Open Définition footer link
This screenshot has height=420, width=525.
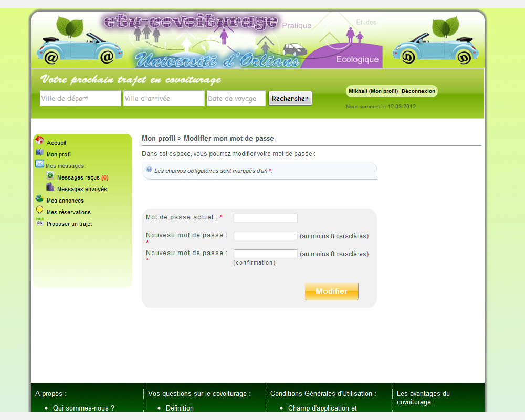pos(180,408)
